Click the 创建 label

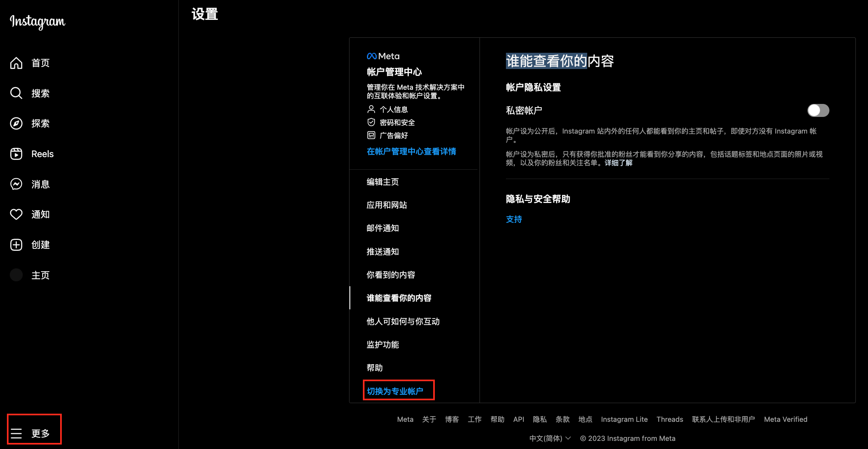point(41,245)
